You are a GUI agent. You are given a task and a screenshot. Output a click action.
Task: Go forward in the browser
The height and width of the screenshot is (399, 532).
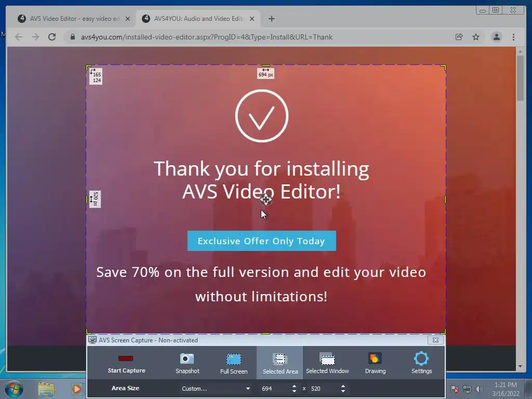pos(35,37)
